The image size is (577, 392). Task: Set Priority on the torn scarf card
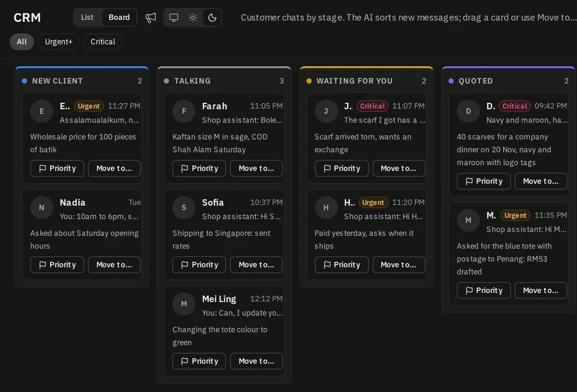(341, 168)
